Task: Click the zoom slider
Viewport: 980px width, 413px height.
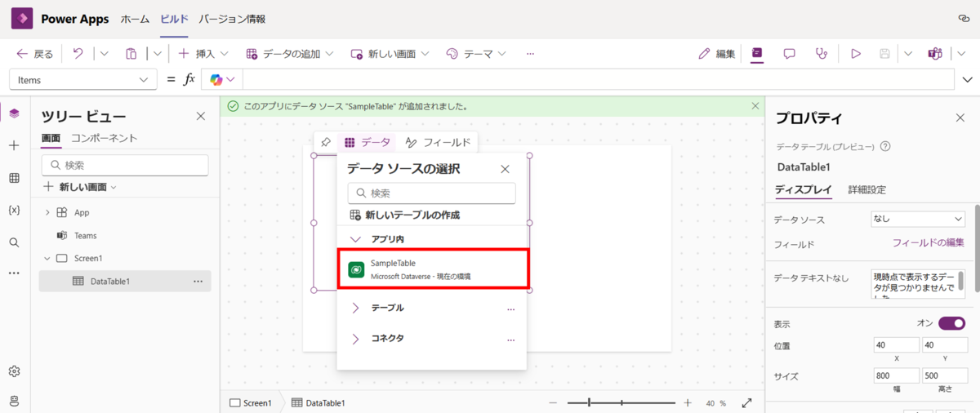Action: pos(621,403)
